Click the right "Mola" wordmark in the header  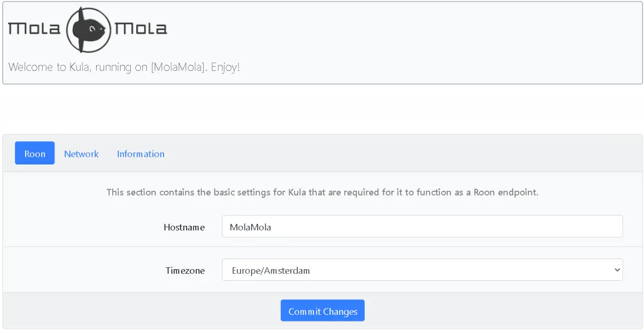141,29
